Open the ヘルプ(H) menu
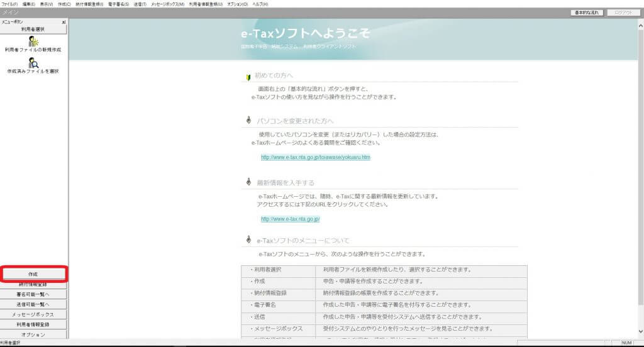644x347 pixels. point(260,4)
